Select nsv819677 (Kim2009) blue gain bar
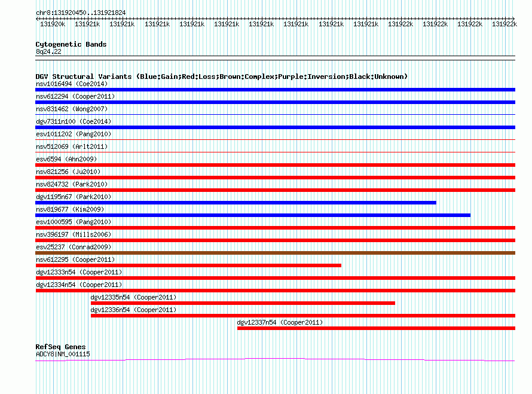This screenshot has width=532, height=394. (x=253, y=215)
